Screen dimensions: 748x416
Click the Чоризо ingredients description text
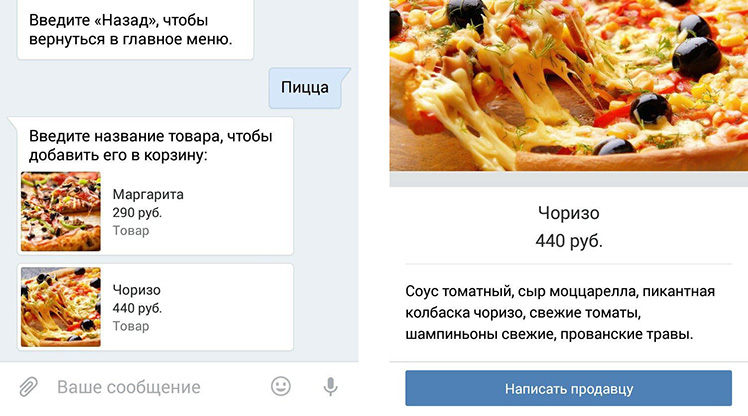click(560, 312)
